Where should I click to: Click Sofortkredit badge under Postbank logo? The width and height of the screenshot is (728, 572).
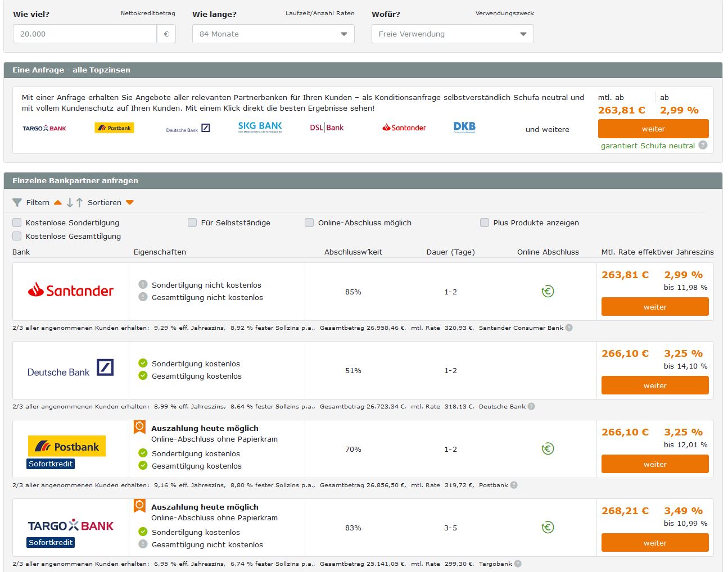(51, 464)
